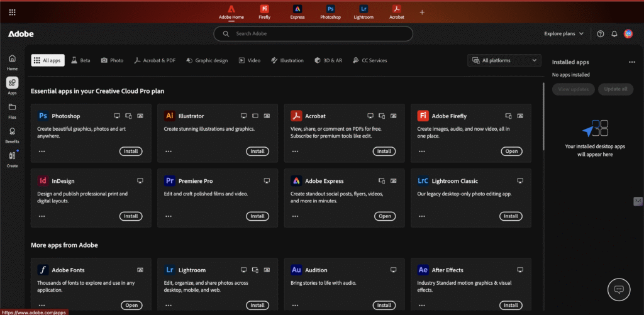Click the Photoshop app icon
Screen dimensions: 644x315
point(43,116)
